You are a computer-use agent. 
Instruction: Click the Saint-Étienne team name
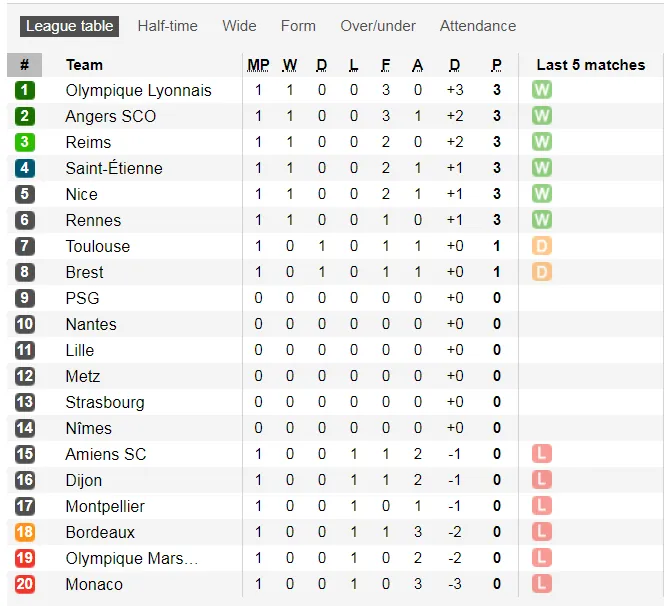point(114,168)
